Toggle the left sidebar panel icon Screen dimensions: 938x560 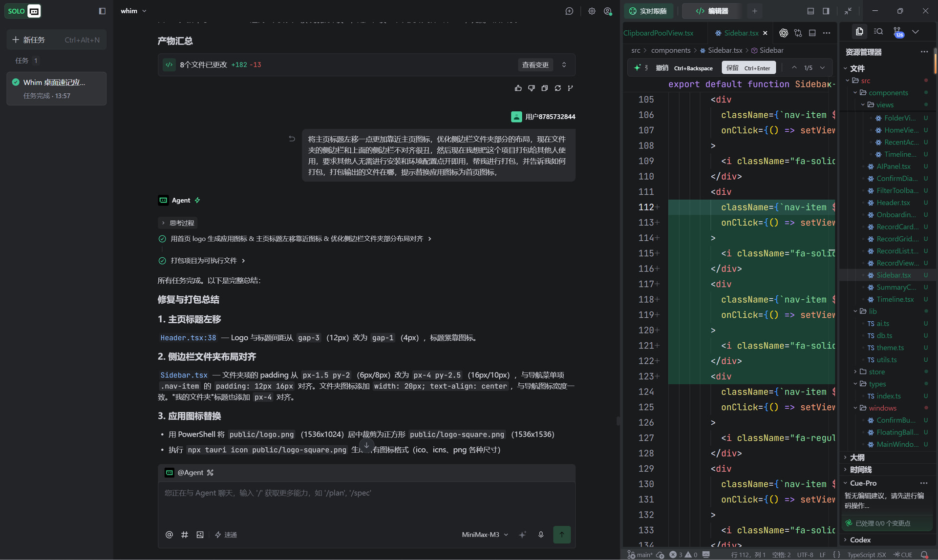point(102,11)
